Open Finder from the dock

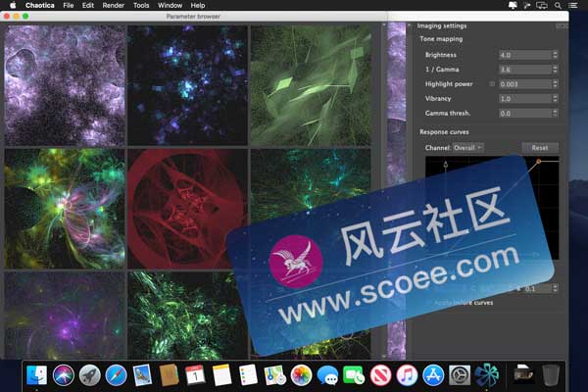click(x=37, y=374)
